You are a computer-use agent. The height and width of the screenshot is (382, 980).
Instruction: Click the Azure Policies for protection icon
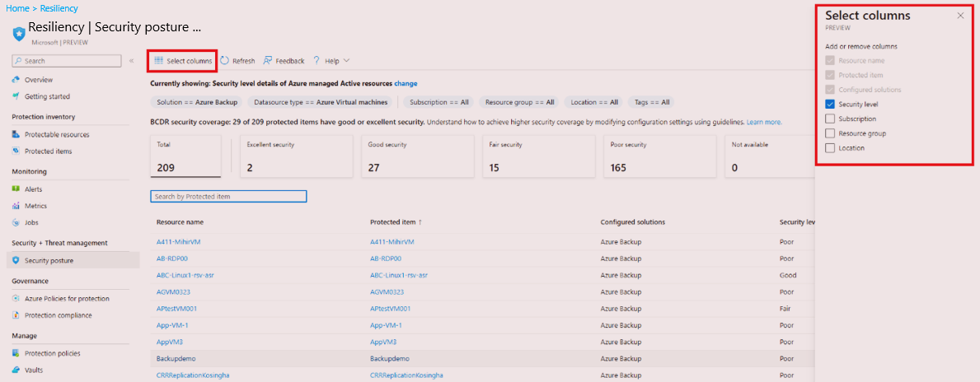(16, 298)
